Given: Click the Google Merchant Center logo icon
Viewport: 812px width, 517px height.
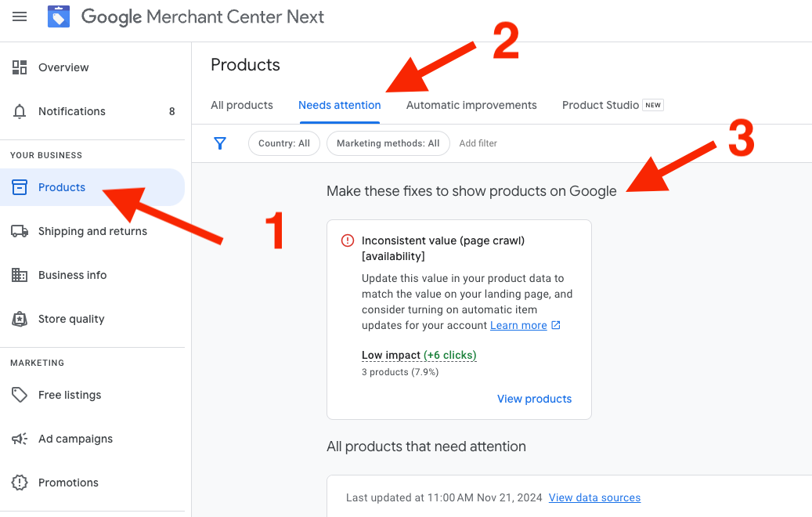Looking at the screenshot, I should click(59, 16).
